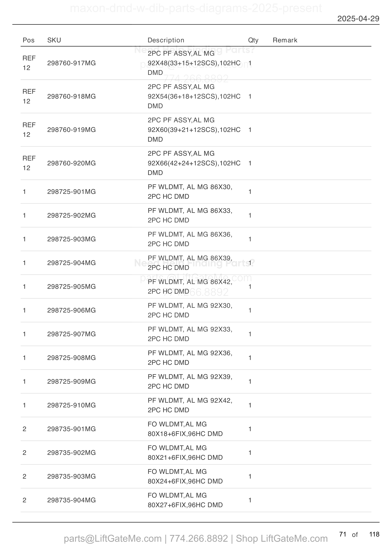
Task: Click the Description column header
Action: (166, 40)
